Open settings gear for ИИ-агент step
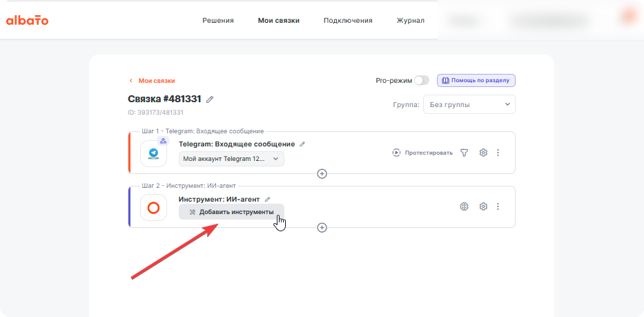Screen dimensions: 644x317 click(483, 206)
